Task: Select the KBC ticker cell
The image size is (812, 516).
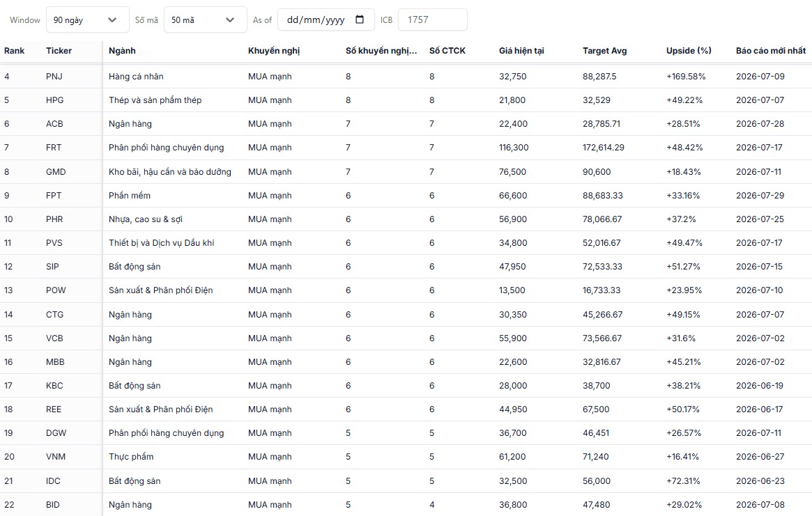Action: [x=54, y=386]
